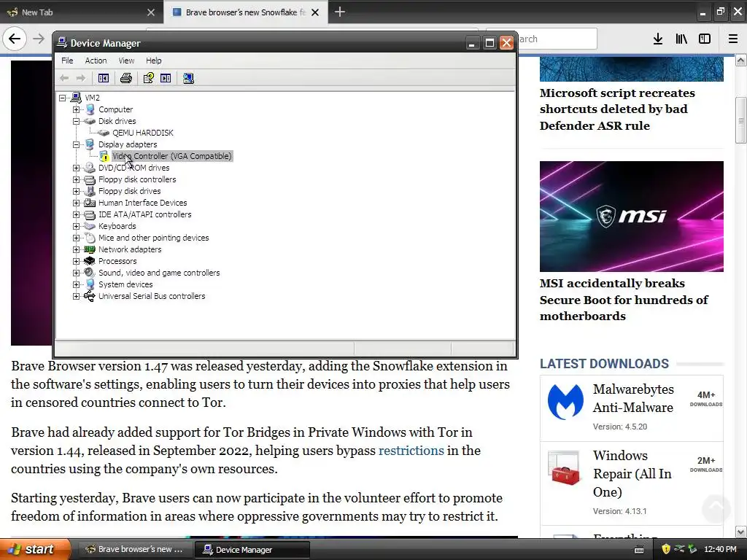Screen dimensions: 747x560
Task: Click the browser forward arrow
Action: tap(39, 39)
